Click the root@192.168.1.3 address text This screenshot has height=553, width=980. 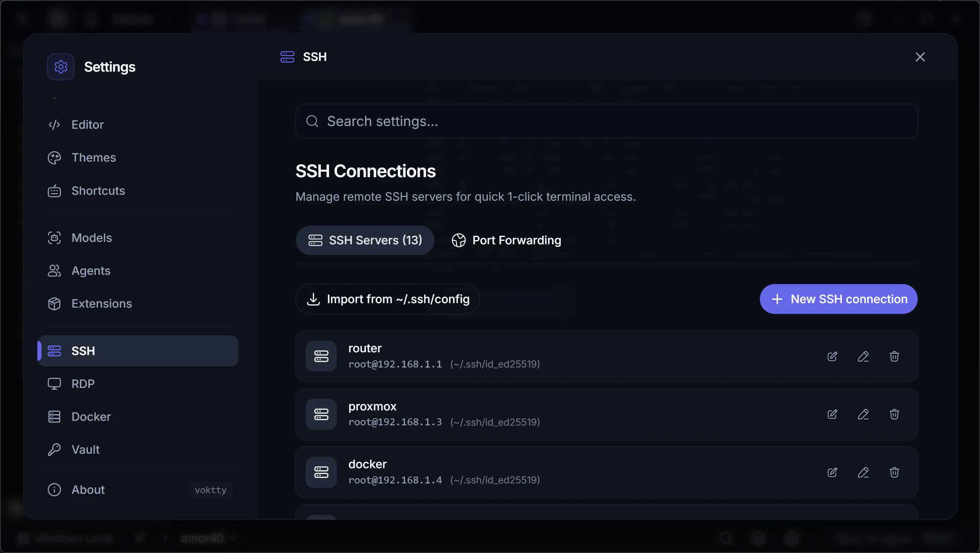point(395,422)
